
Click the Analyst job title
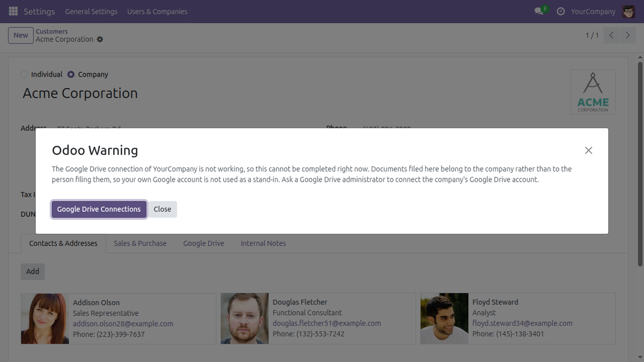tap(484, 313)
